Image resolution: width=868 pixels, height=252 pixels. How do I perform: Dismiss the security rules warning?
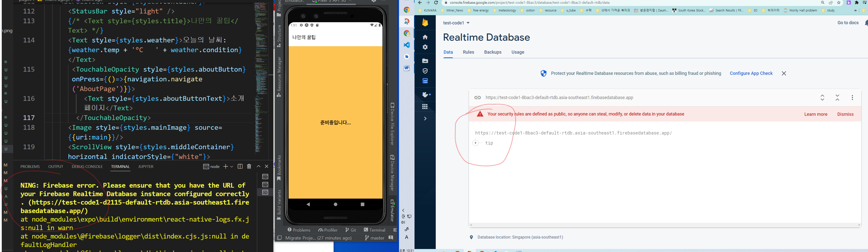845,114
